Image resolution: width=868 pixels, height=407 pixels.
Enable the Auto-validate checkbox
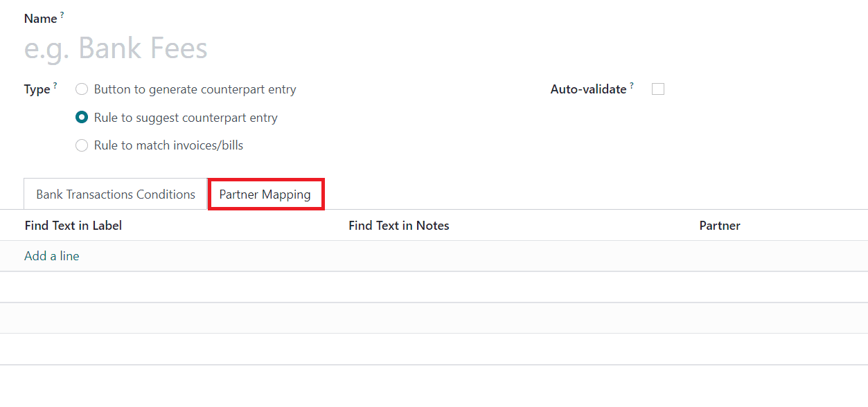[x=658, y=89]
